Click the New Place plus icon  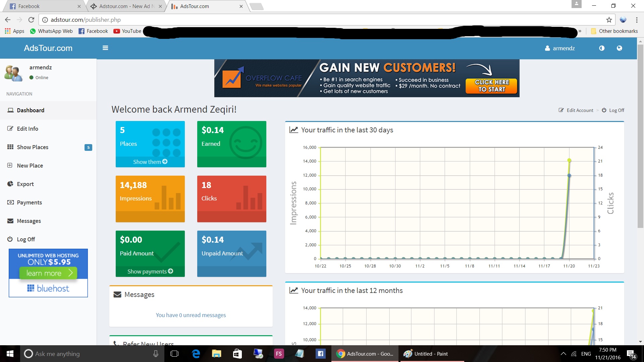tap(10, 166)
